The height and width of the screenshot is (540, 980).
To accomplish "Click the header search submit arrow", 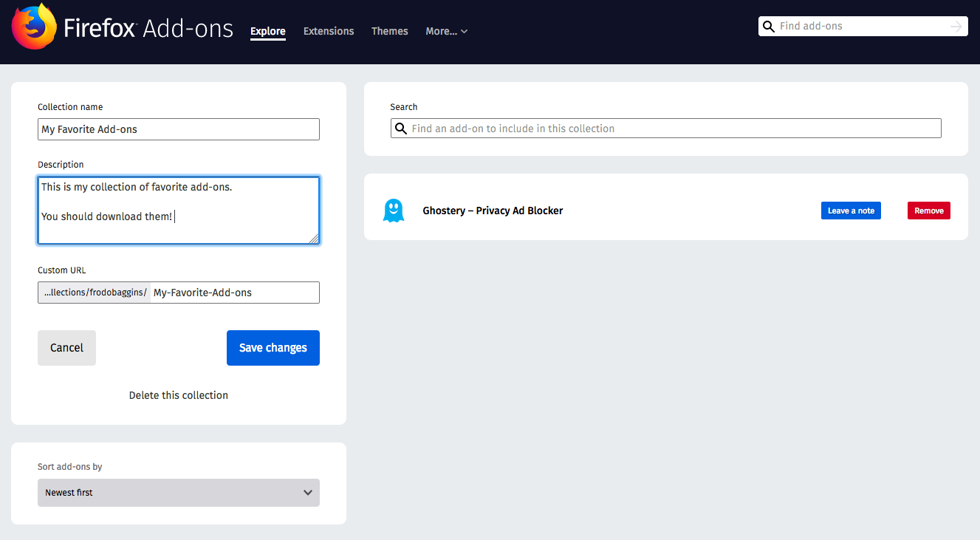I will [956, 27].
